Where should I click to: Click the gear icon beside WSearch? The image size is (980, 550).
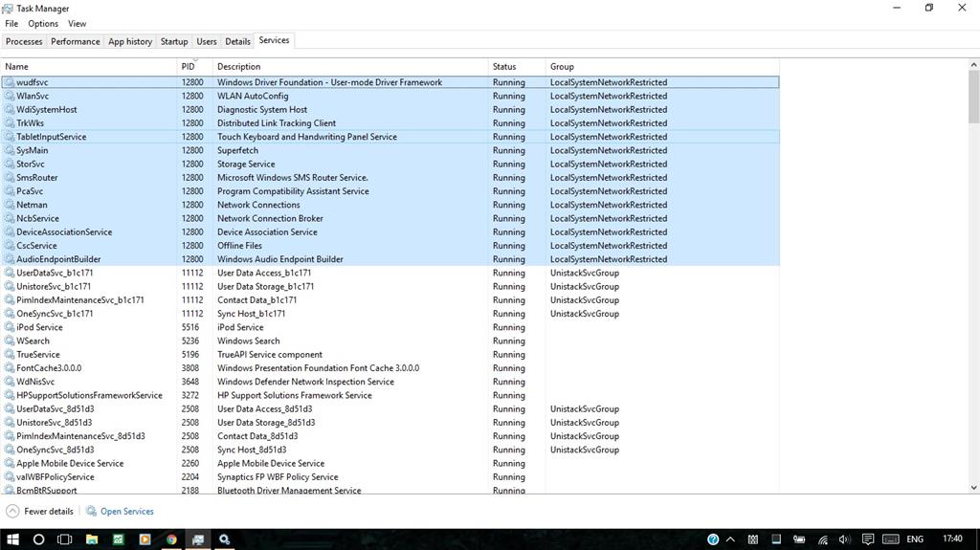click(10, 341)
